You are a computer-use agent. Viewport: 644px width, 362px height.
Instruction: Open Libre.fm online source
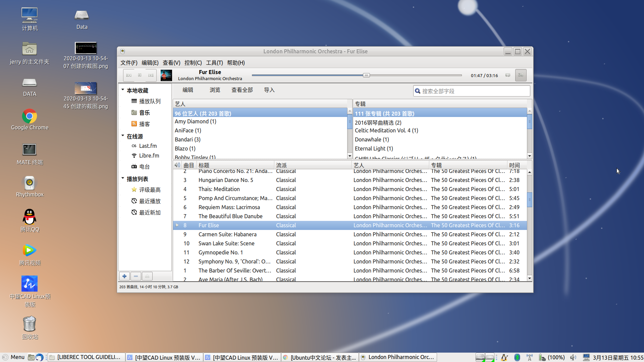pyautogui.click(x=145, y=156)
